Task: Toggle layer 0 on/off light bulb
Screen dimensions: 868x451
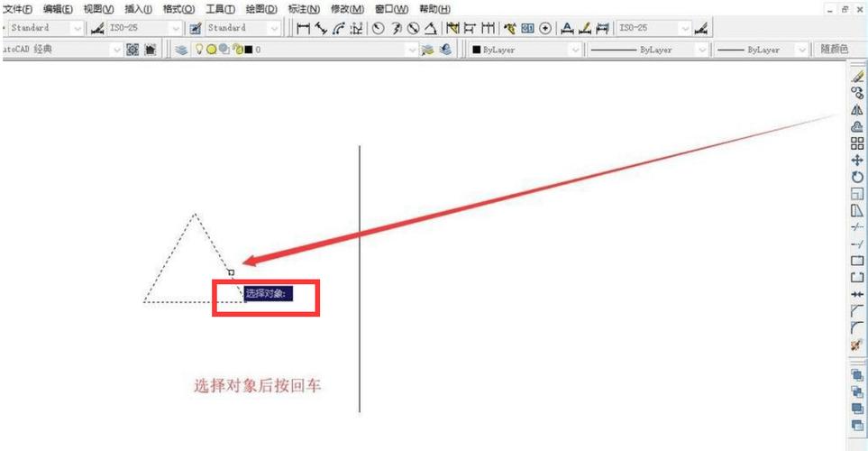Action: pyautogui.click(x=199, y=50)
